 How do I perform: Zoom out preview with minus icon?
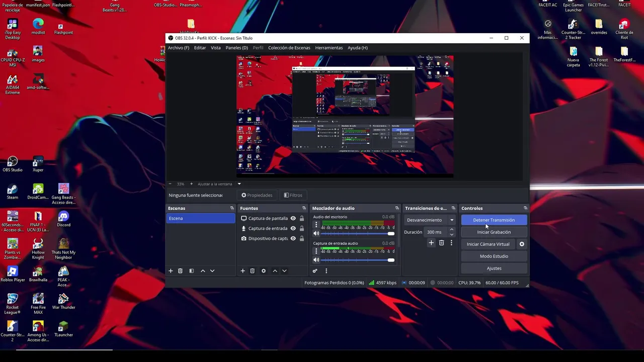click(170, 184)
